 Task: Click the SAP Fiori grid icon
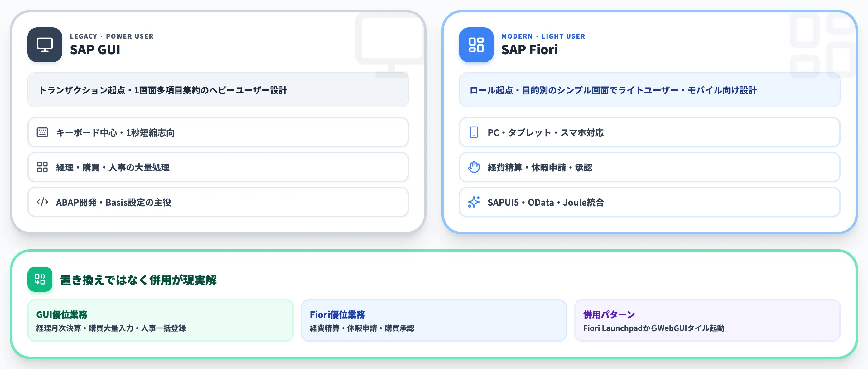coord(476,45)
